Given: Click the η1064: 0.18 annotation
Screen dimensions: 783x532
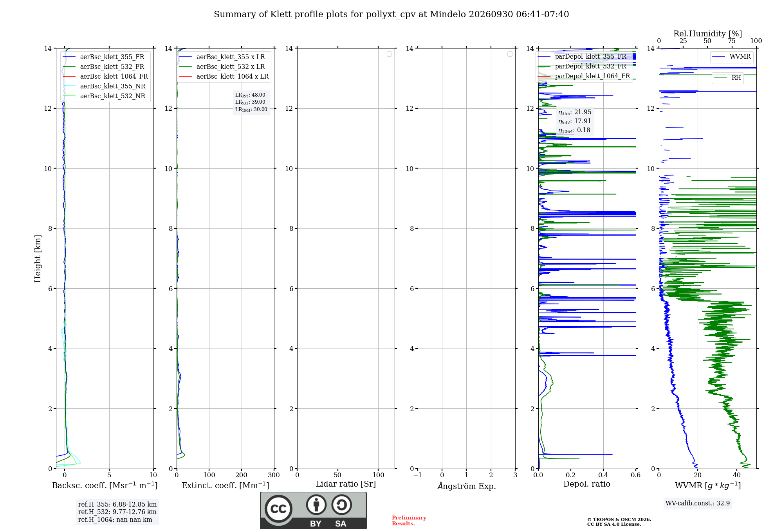Looking at the screenshot, I should (574, 130).
